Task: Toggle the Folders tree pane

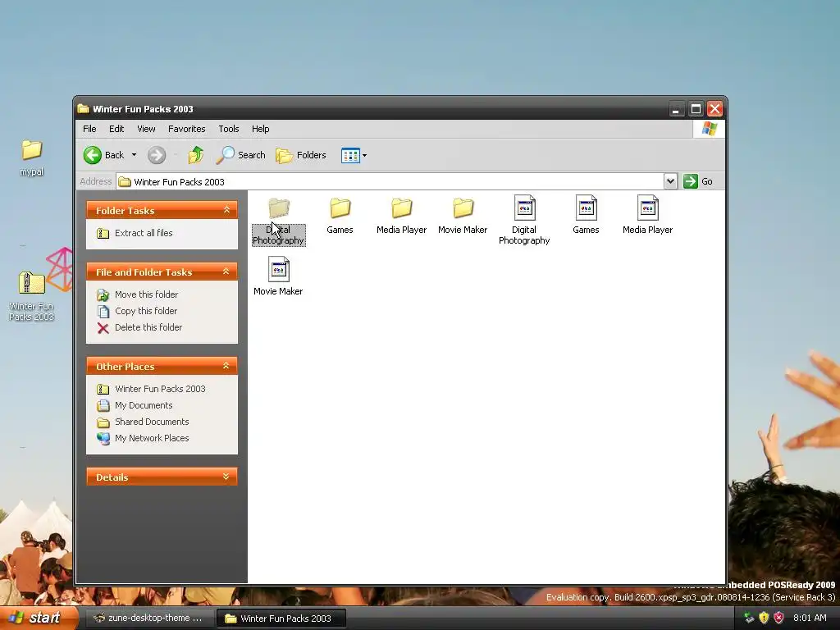Action: click(x=300, y=155)
